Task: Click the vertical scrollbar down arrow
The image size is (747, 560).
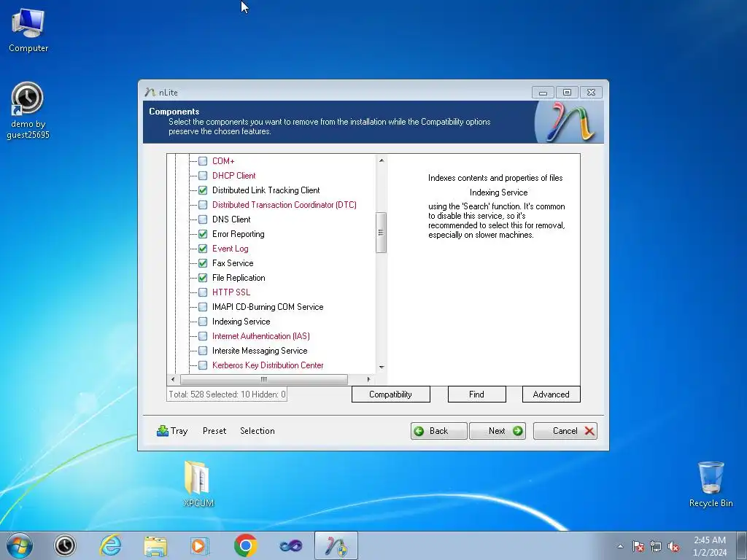Action: [x=381, y=367]
